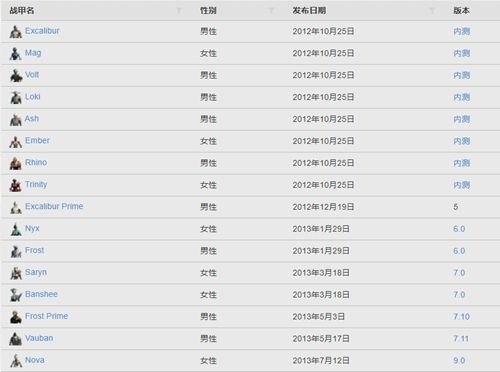Click the Banshee warframe icon
Viewport: 500px width, 372px height.
point(16,295)
